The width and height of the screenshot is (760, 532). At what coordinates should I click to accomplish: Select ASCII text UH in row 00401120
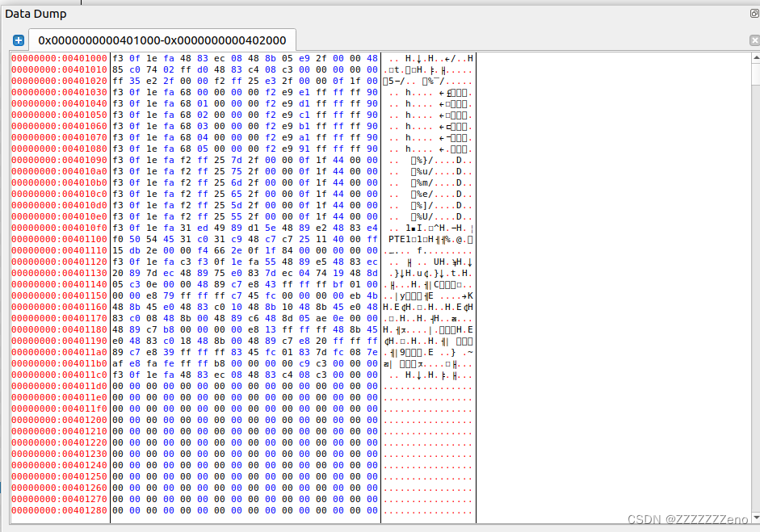tap(439, 262)
